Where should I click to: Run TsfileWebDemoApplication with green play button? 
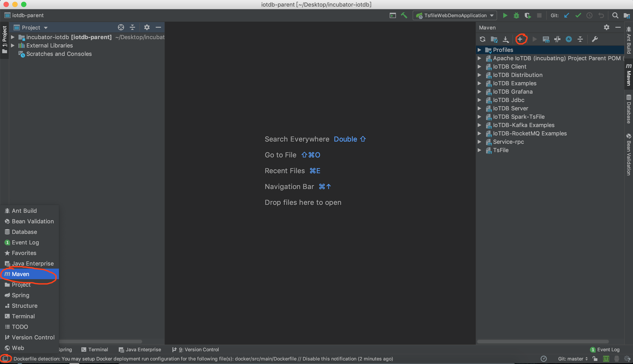pos(505,16)
